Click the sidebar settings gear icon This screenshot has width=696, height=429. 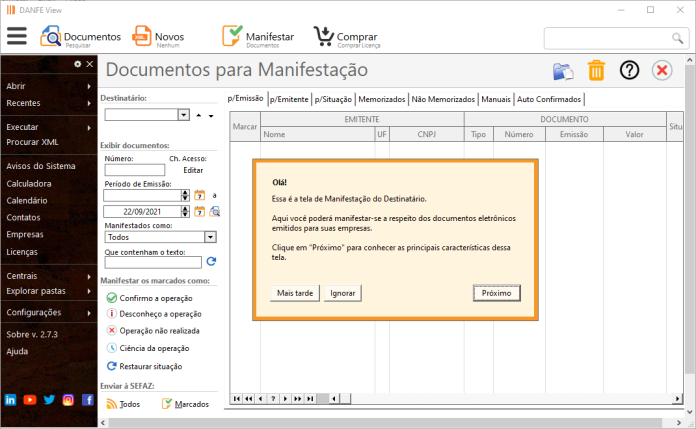point(78,64)
